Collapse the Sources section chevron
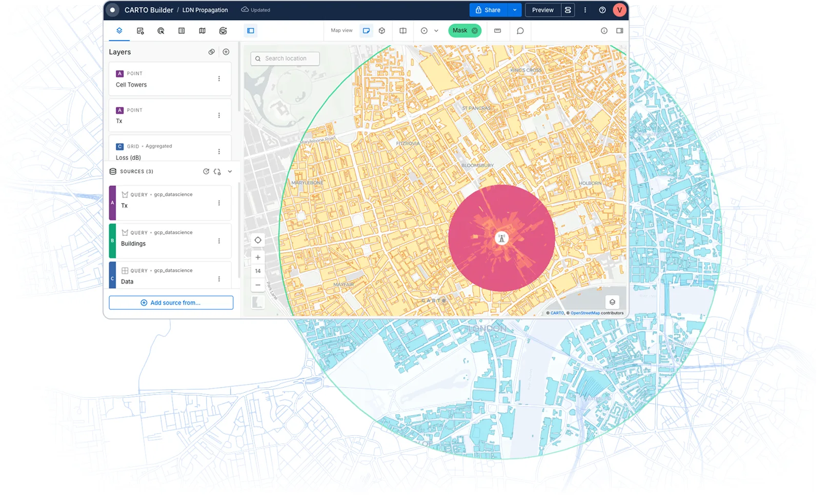This screenshot has width=829, height=504. 230,171
